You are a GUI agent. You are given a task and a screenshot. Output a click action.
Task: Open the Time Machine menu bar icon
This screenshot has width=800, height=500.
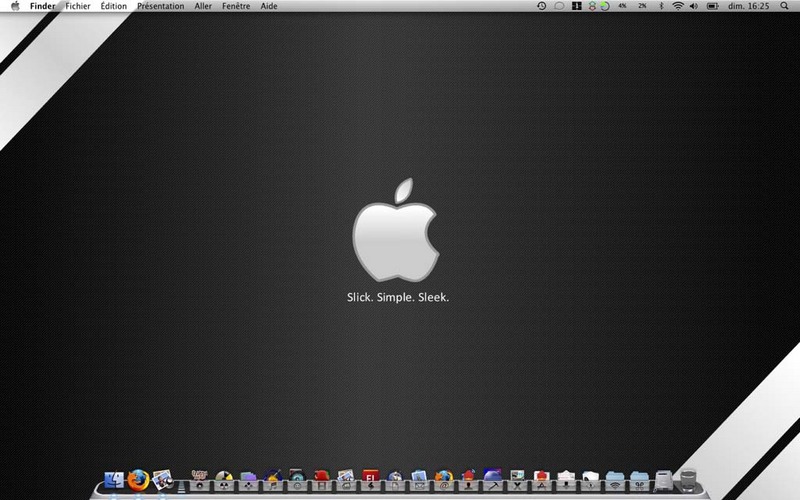(x=541, y=6)
